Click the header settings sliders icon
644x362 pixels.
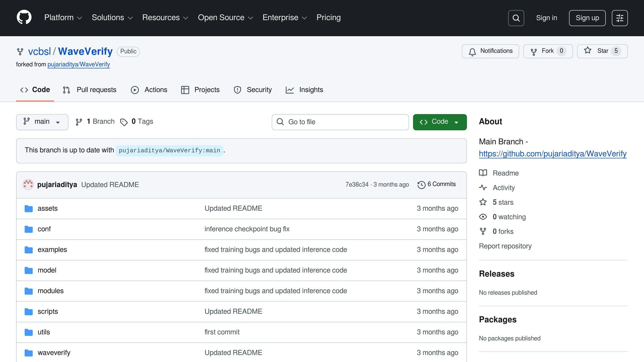pos(619,18)
